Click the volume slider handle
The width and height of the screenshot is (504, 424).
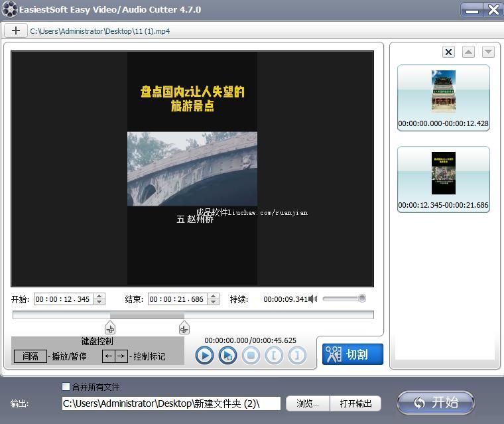coord(362,299)
